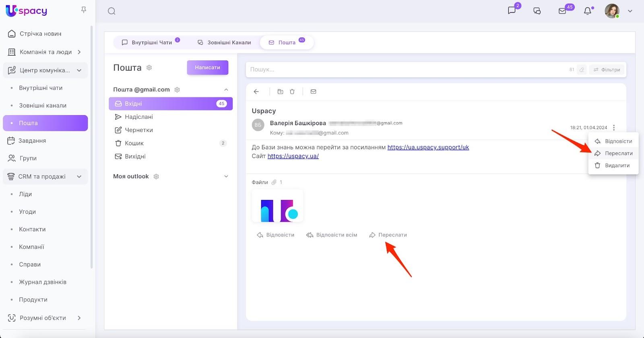Image resolution: width=644 pixels, height=338 pixels.
Task: Collapse CRM та продажі section
Action: point(79,177)
